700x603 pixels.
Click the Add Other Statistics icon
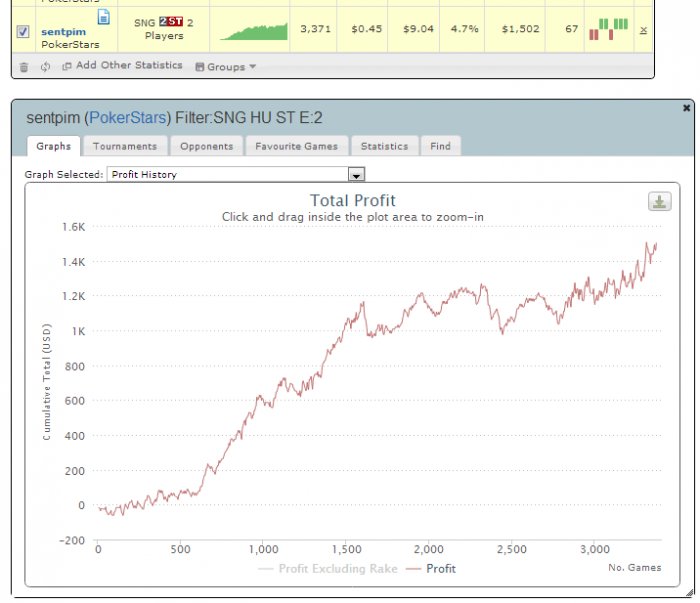(67, 67)
